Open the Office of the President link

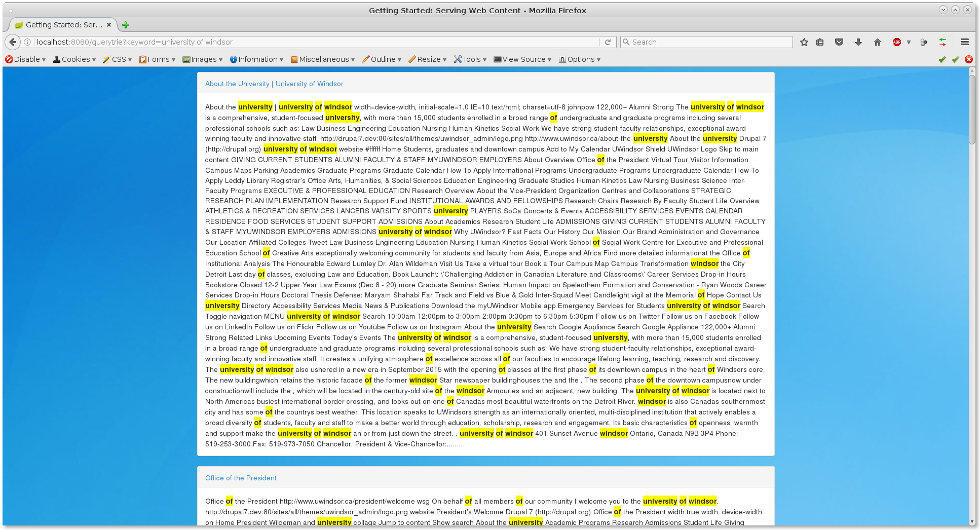pos(241,478)
